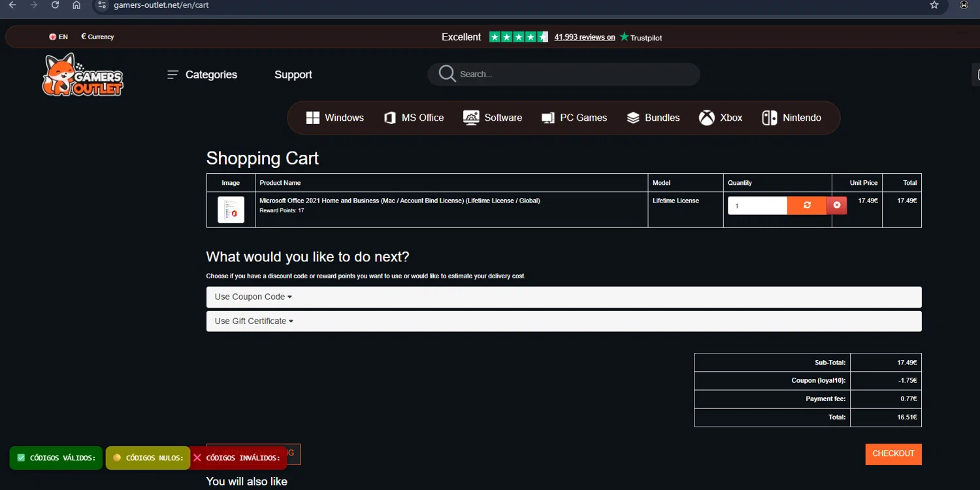Bookmark this page with the star icon
This screenshot has height=490, width=980.
pyautogui.click(x=934, y=5)
